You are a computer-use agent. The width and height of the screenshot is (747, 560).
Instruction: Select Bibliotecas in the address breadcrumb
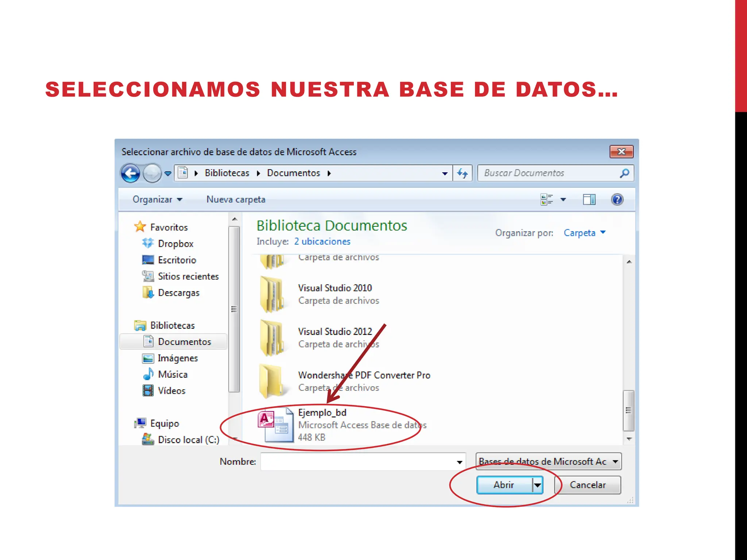(227, 173)
